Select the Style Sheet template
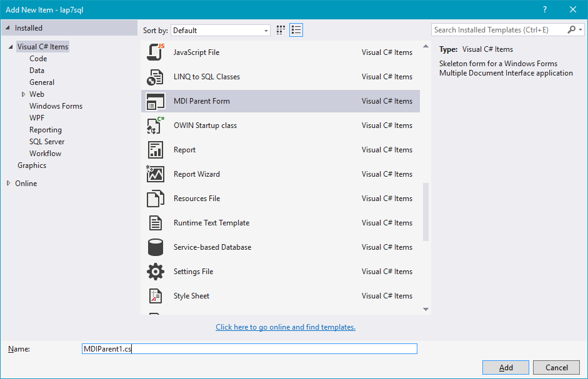This screenshot has height=379, width=588. coord(191,295)
